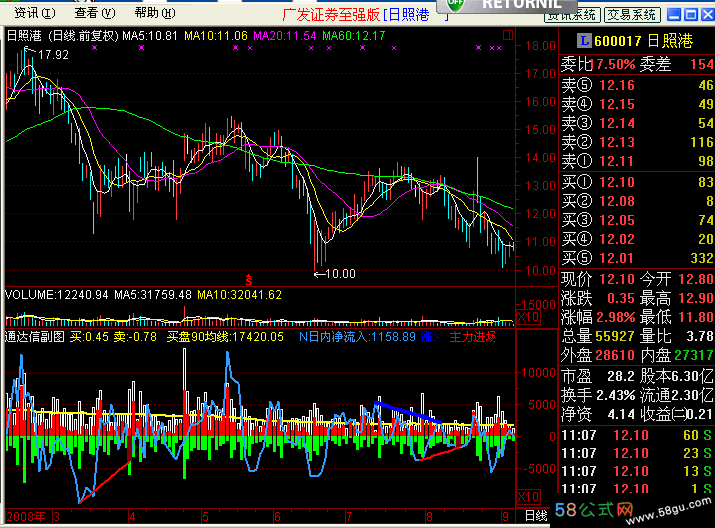Click the 11:07 trade with 23 S

(636, 453)
